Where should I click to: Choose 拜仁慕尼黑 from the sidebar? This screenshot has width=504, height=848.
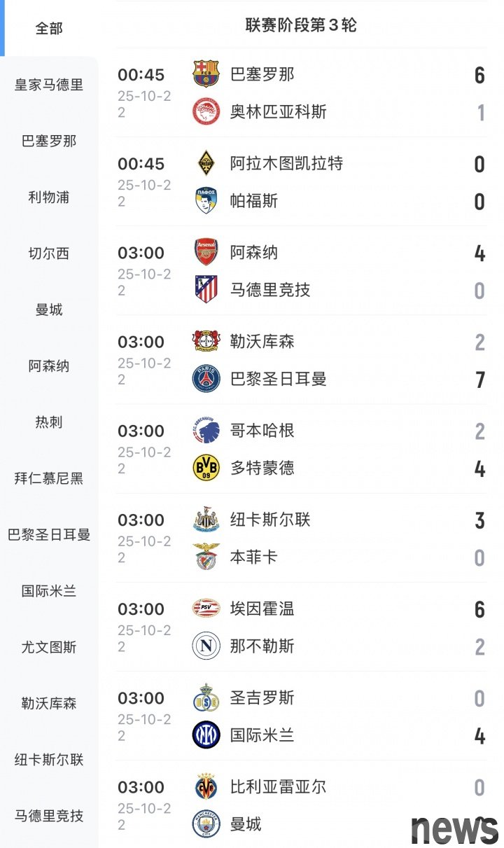point(49,479)
